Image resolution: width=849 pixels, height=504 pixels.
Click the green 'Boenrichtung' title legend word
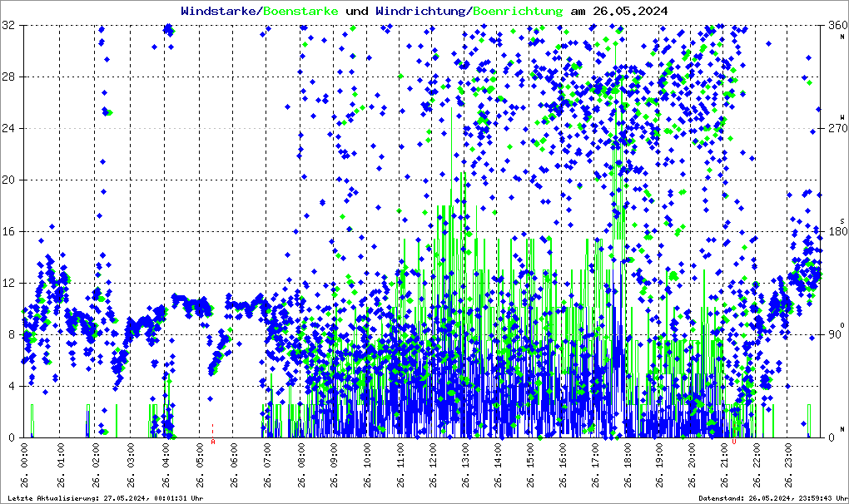point(518,11)
